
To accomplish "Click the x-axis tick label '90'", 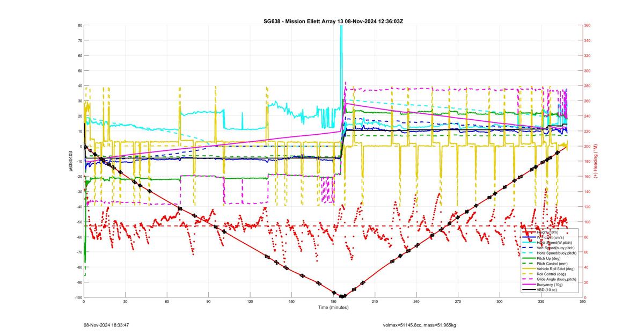I will coord(208,302).
